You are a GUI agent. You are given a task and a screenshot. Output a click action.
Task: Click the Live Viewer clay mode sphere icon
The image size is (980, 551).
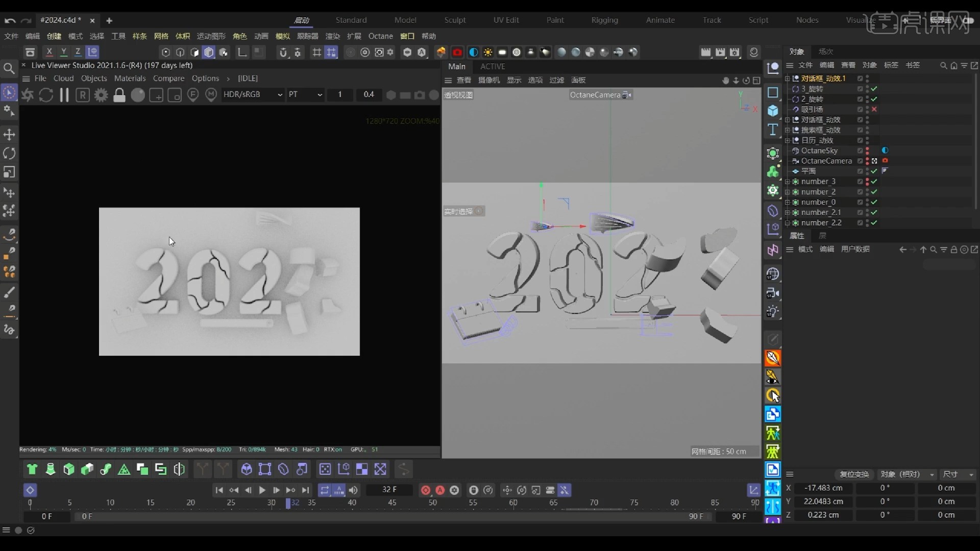click(138, 95)
